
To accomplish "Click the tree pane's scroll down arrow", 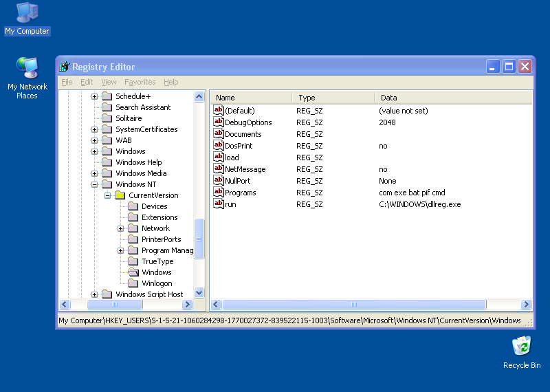I will (x=199, y=292).
